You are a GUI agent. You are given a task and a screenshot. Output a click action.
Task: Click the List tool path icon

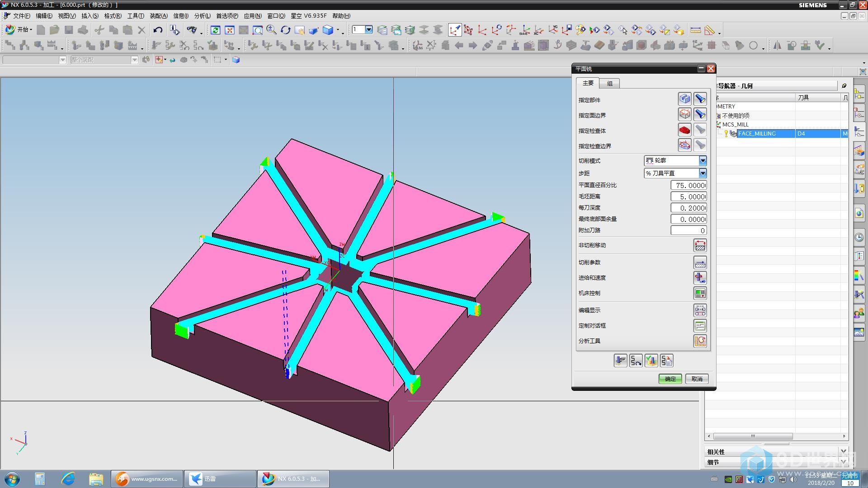pyautogui.click(x=666, y=361)
